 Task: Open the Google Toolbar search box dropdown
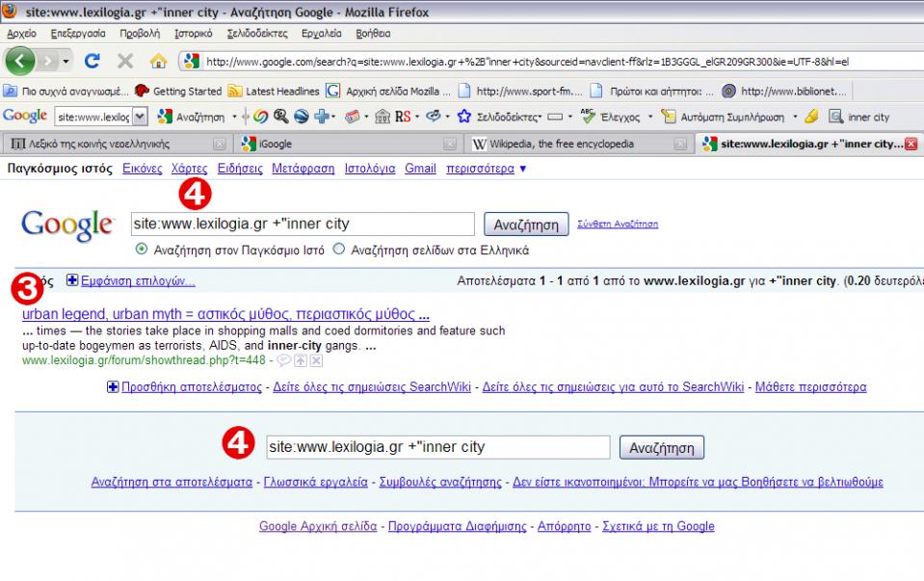coord(140,117)
